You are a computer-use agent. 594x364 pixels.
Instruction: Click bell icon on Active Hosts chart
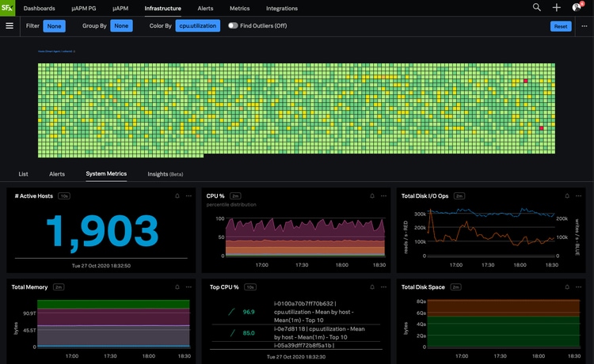(x=176, y=195)
